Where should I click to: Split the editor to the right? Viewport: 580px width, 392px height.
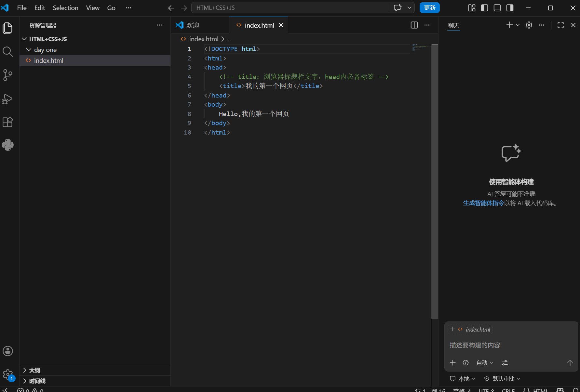point(414,25)
